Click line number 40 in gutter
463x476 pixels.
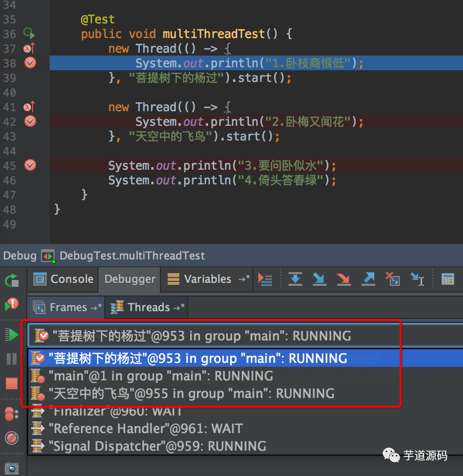tap(9, 93)
